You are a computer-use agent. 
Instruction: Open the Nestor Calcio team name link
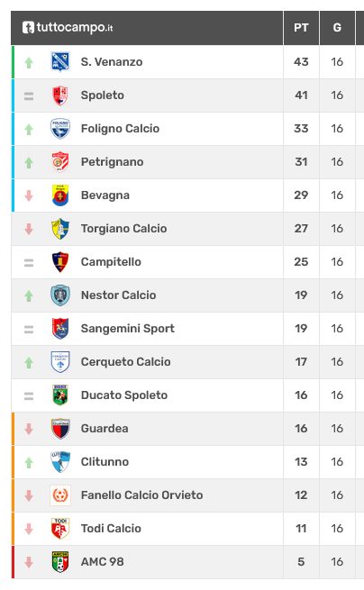tap(119, 295)
